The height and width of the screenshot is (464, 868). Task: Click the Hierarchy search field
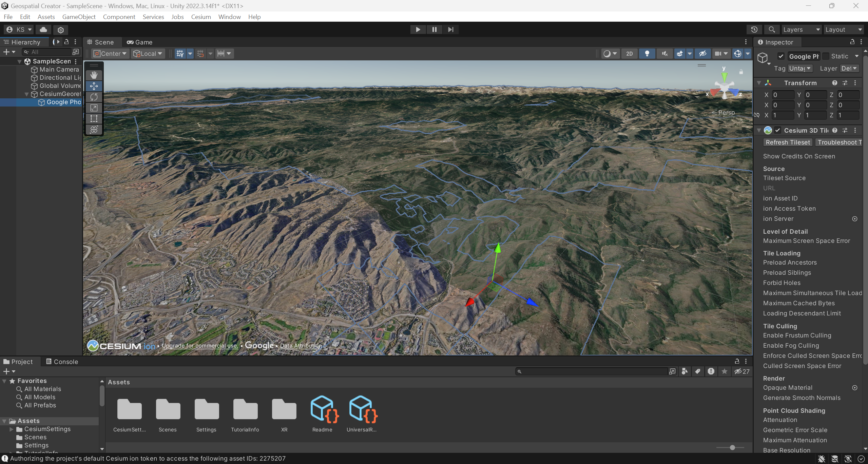[47, 52]
